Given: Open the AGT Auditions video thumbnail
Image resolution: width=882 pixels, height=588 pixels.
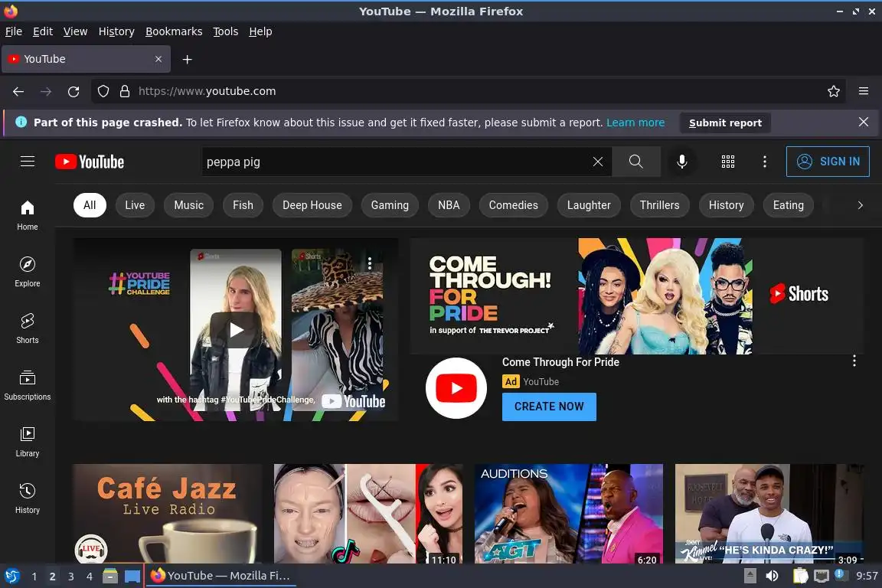Looking at the screenshot, I should (569, 513).
